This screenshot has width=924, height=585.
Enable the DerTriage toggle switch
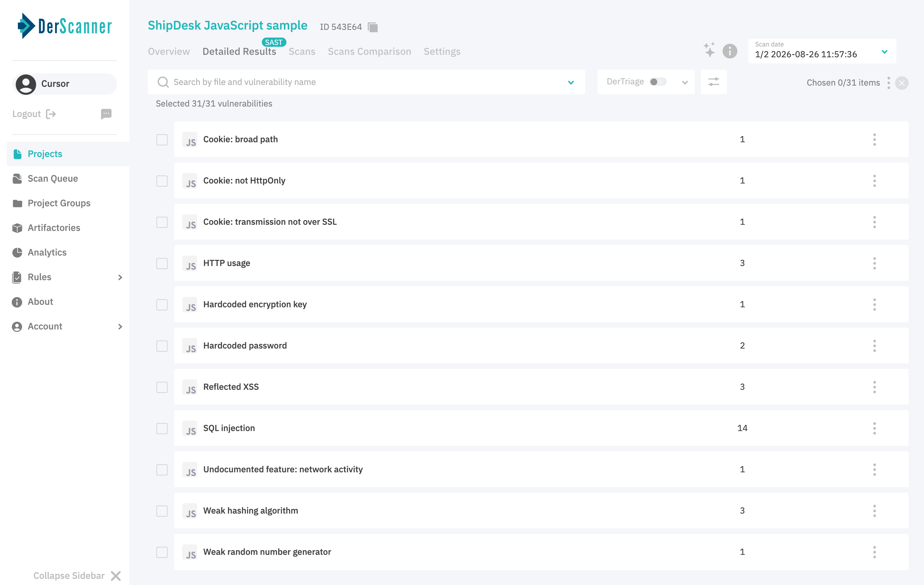click(x=658, y=82)
